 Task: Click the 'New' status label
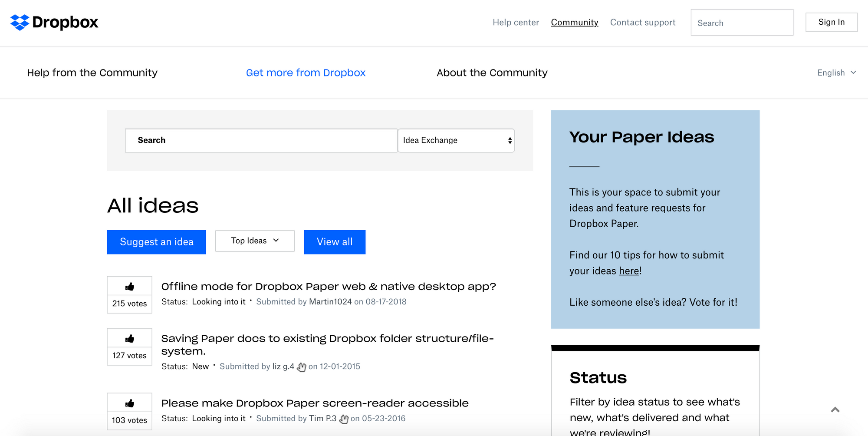(201, 367)
